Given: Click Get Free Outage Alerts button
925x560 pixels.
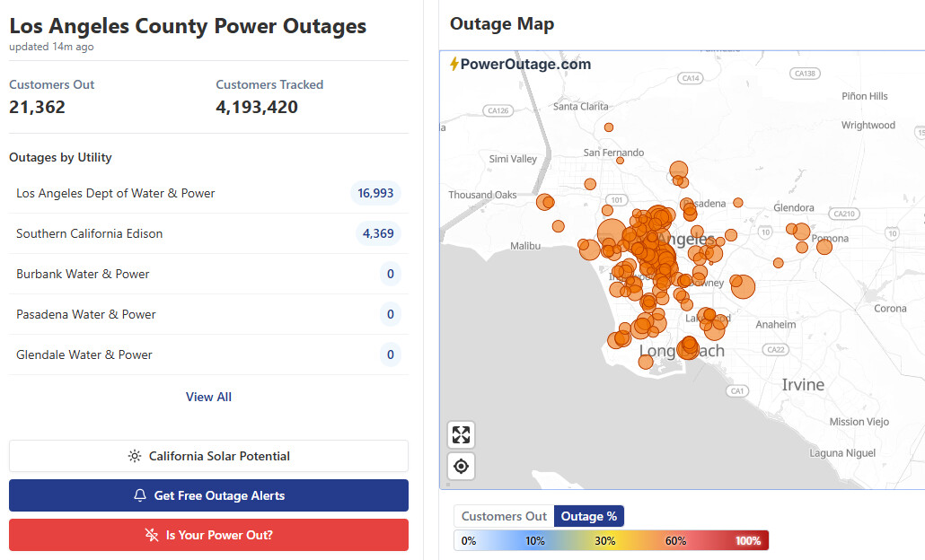Looking at the screenshot, I should coord(208,495).
